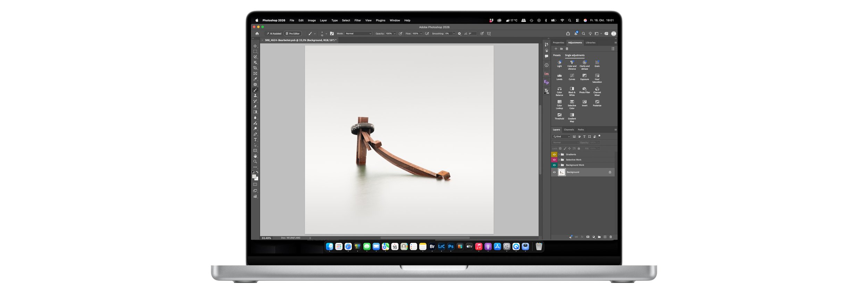This screenshot has width=868, height=289.
Task: Select the Crop tool in the toolbar
Action: 255,68
